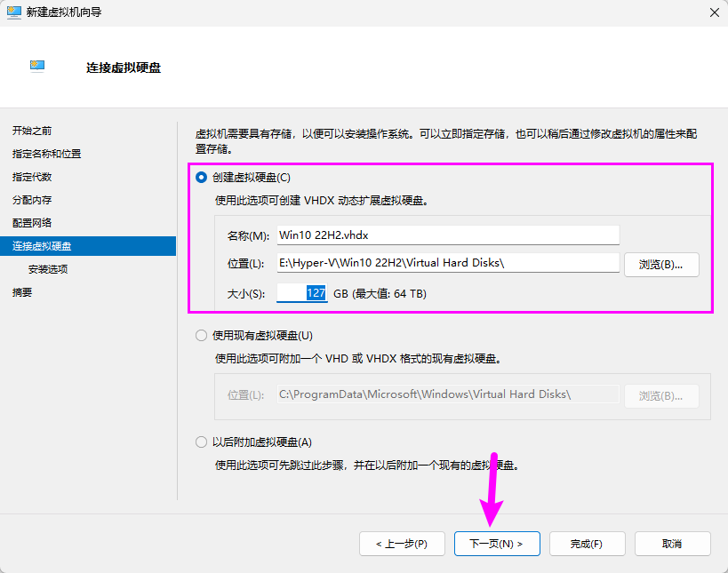Click the text 使用此选项可创建 VHDX 动态扩展虚拟硬盘
This screenshot has width=728, height=573.
[321, 201]
